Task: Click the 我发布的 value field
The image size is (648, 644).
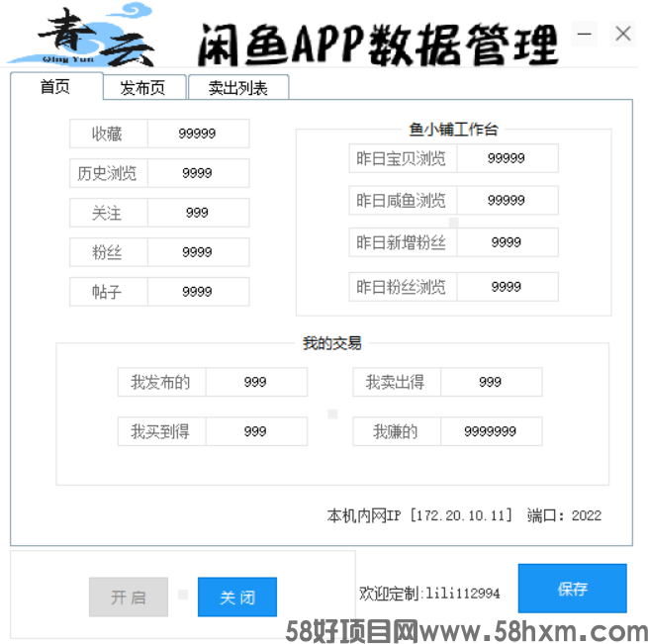Action: (x=256, y=382)
